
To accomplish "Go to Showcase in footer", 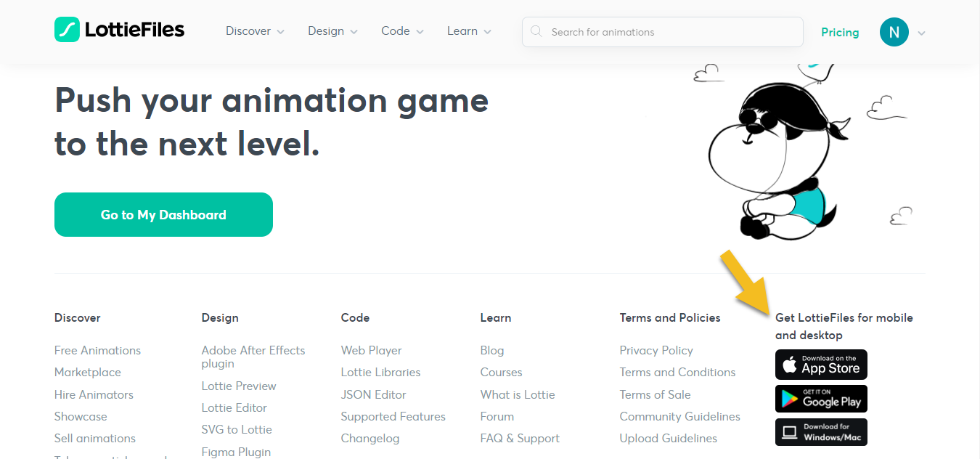I will (81, 416).
